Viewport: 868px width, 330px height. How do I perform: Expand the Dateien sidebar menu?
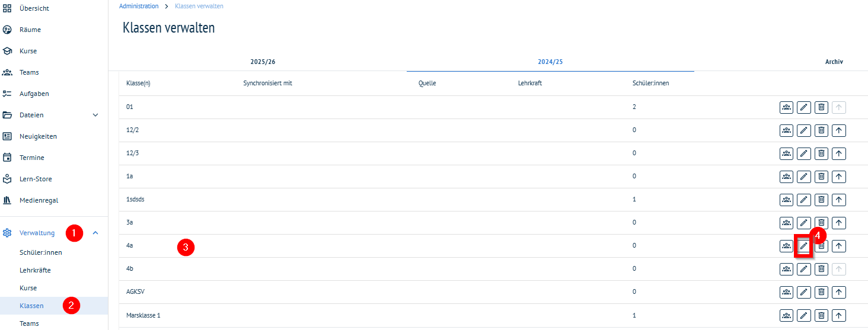(x=95, y=115)
